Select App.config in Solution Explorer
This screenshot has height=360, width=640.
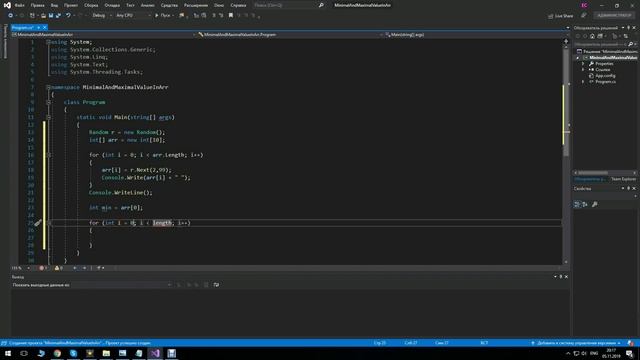point(605,76)
